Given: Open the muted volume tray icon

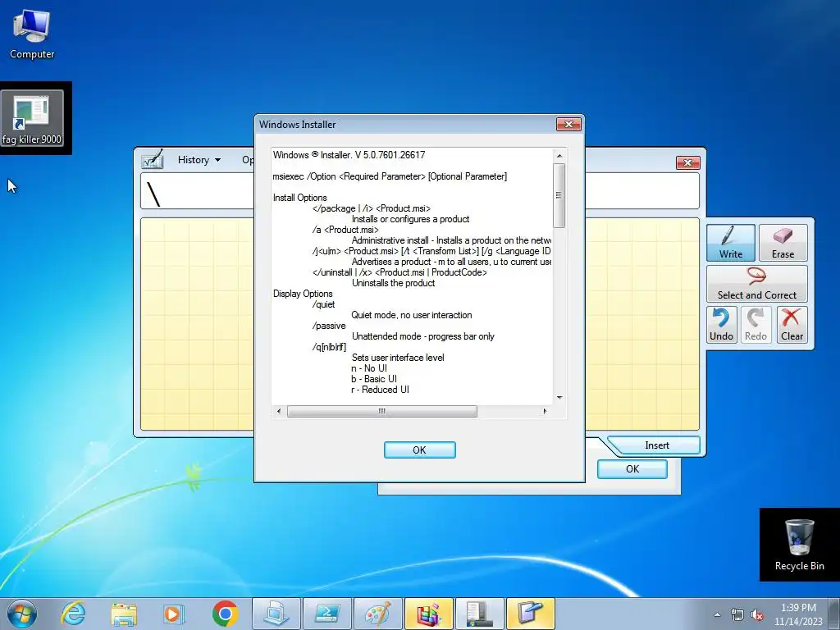Looking at the screenshot, I should (x=757, y=614).
